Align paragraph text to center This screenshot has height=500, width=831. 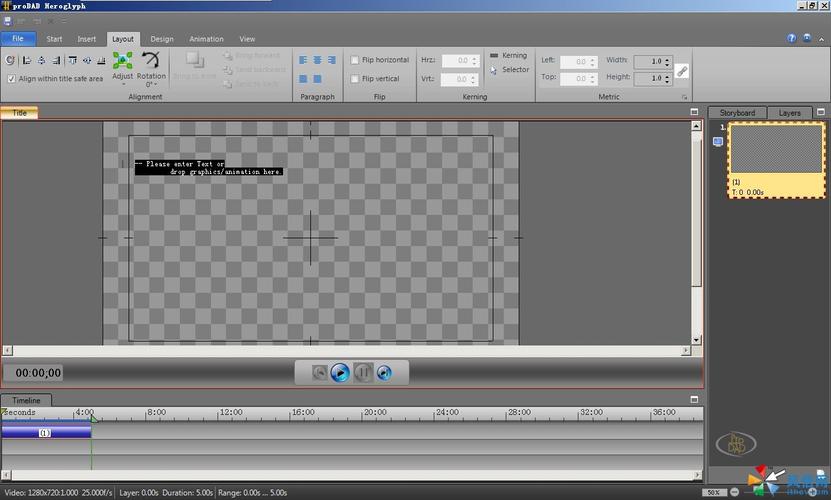click(317, 60)
